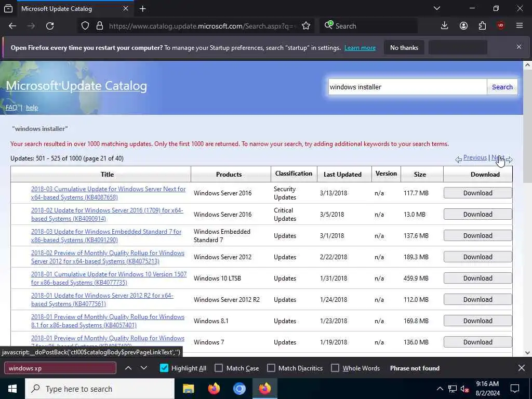The image size is (532, 399).
Task: Open Firefox account icon
Action: tap(463, 26)
